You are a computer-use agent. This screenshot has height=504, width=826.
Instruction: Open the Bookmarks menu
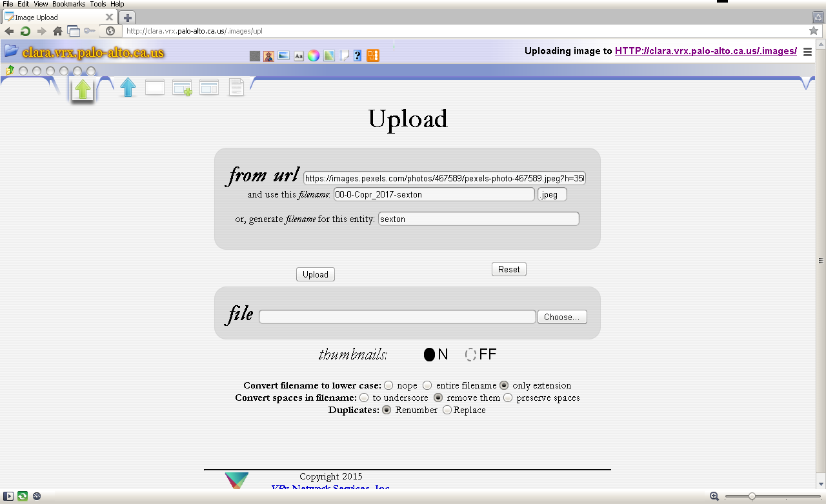pyautogui.click(x=68, y=4)
